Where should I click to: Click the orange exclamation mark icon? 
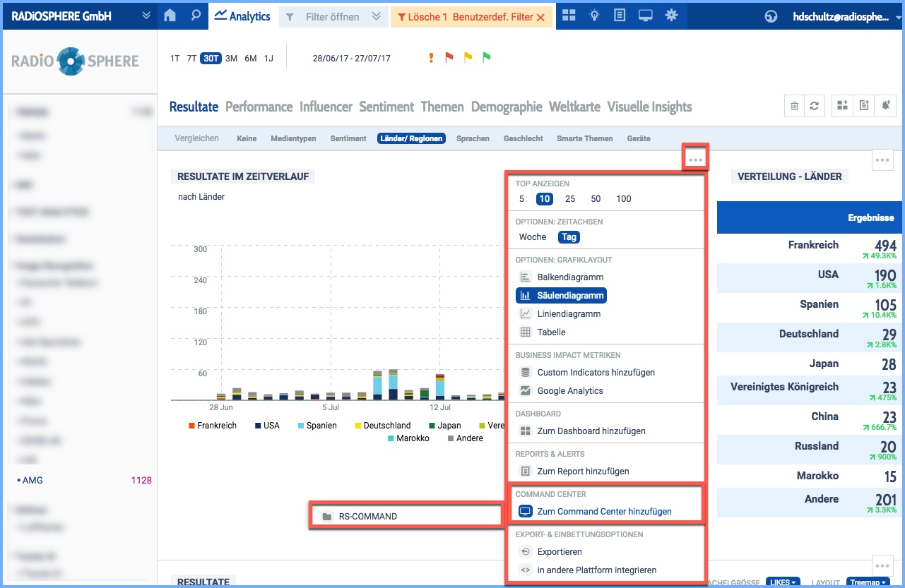click(x=431, y=58)
